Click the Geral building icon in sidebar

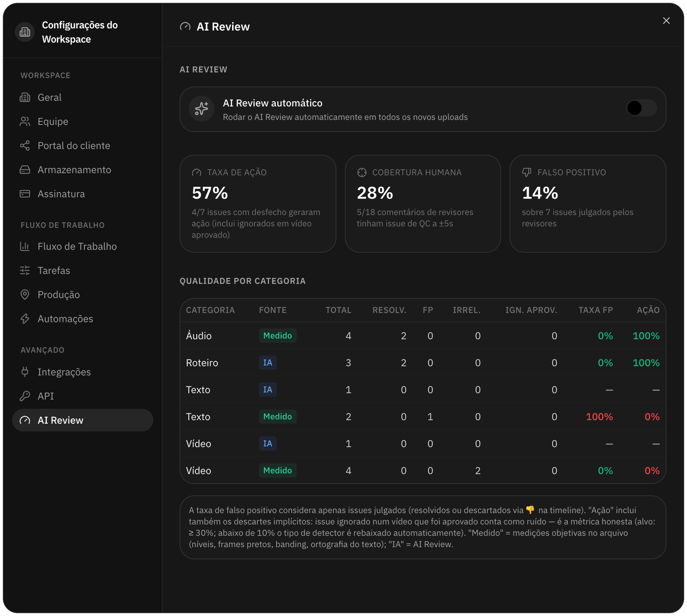(25, 97)
